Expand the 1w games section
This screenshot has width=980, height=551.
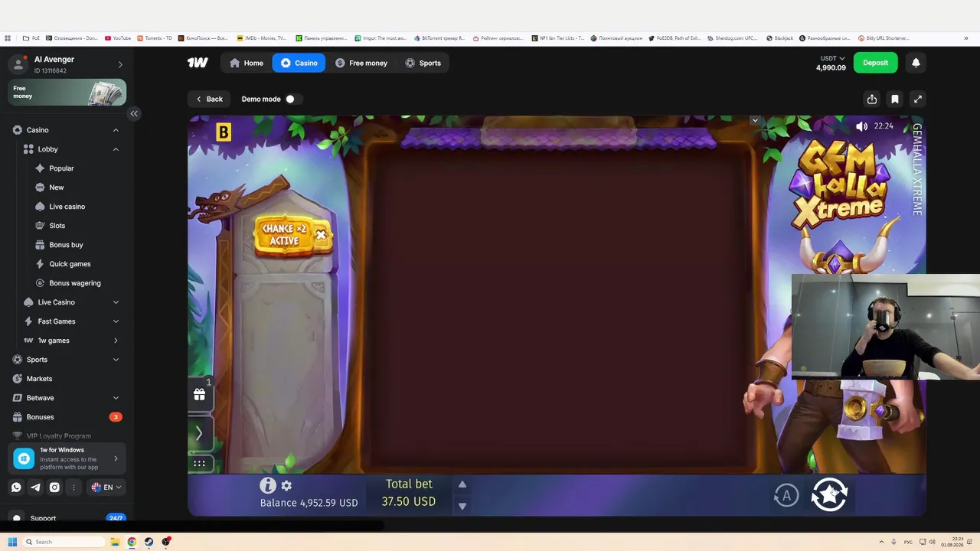click(116, 341)
